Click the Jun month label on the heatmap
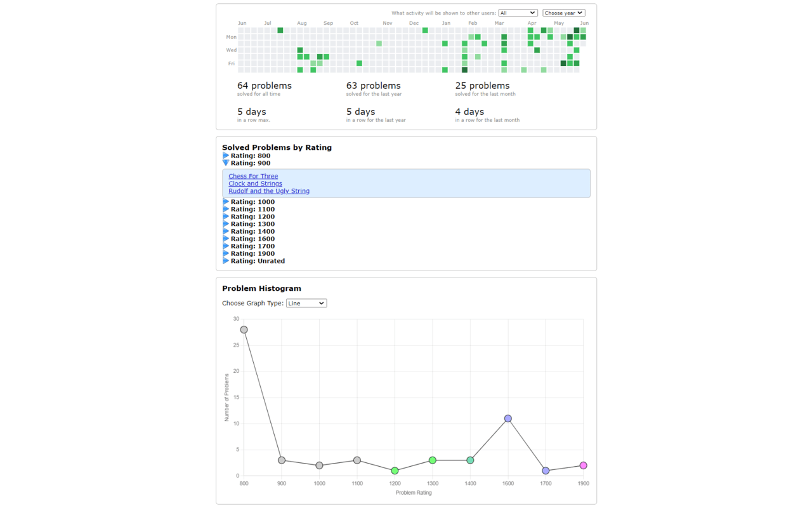This screenshot has width=812, height=508. click(x=242, y=23)
